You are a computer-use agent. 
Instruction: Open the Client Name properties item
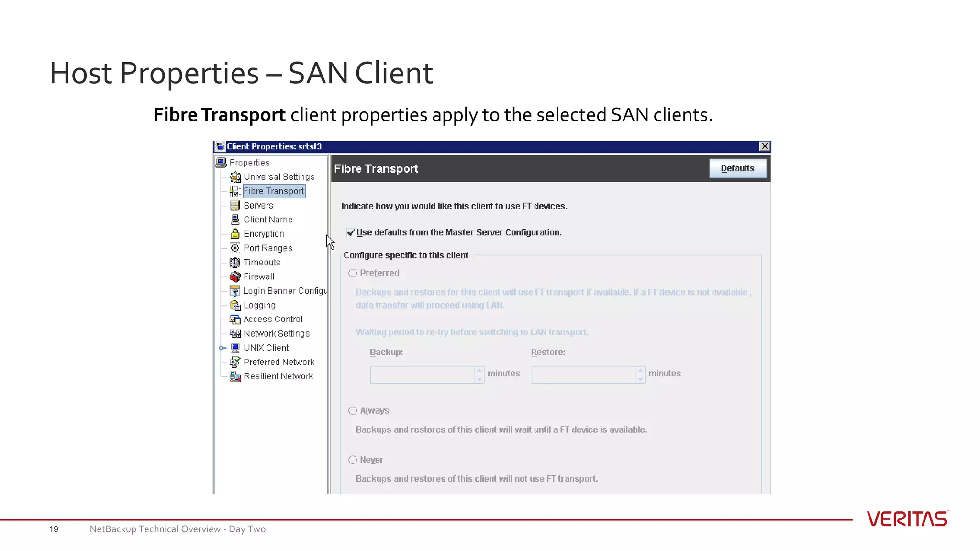click(268, 220)
